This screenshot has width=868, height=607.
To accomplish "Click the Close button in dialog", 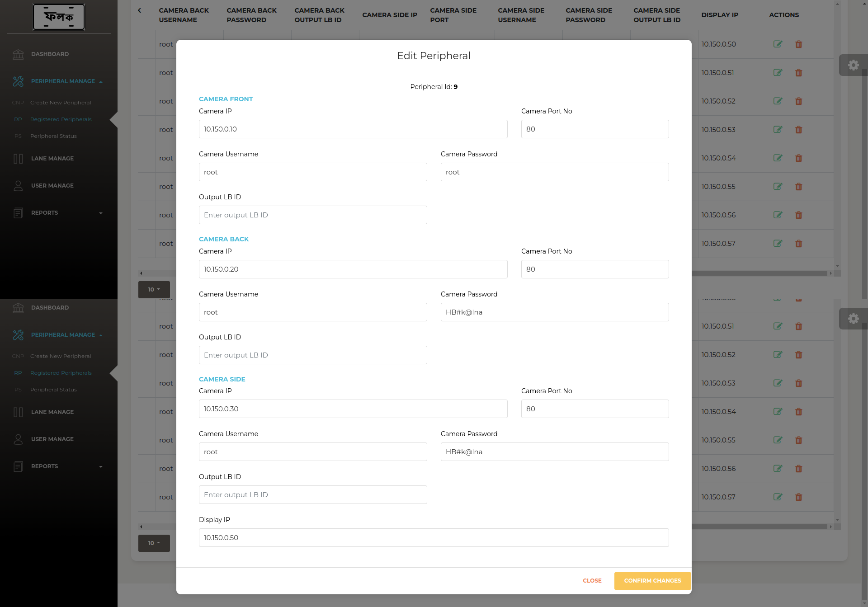I will 592,581.
